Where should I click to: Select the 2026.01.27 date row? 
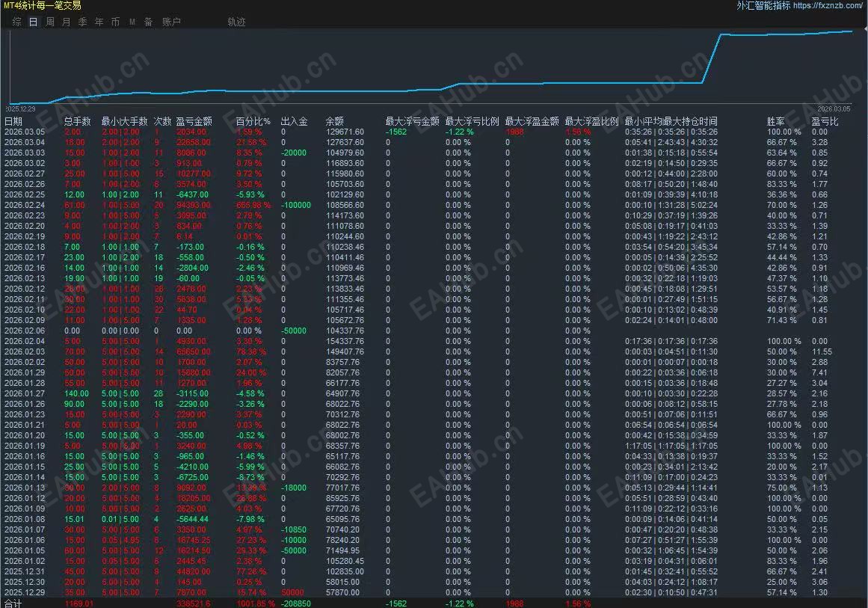coord(25,393)
